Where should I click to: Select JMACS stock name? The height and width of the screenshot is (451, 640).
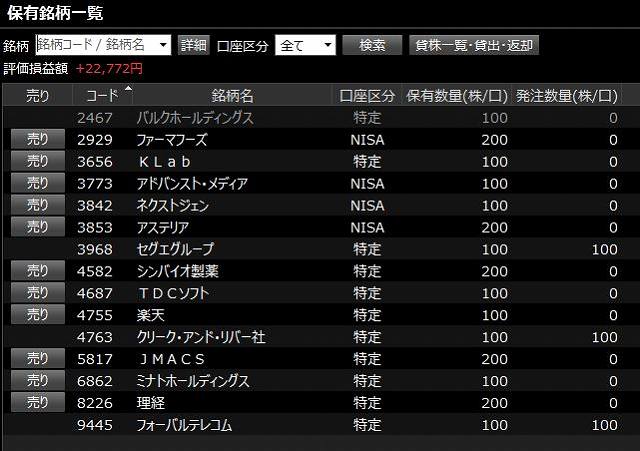pos(172,359)
